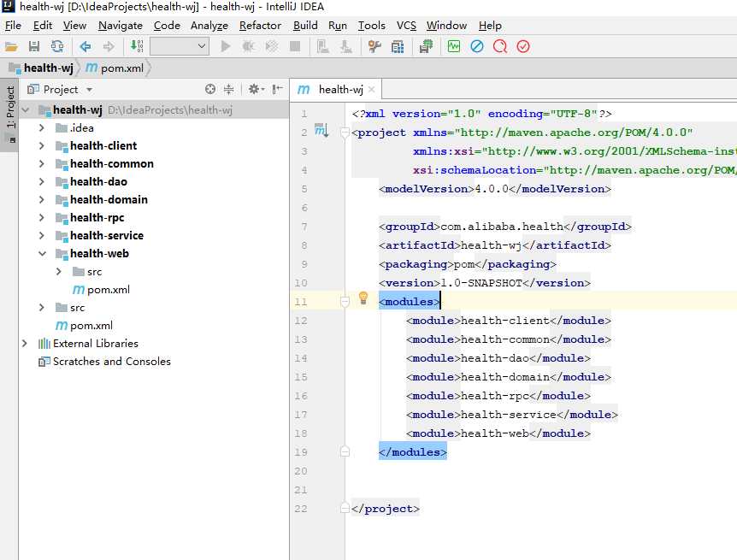Toggle the 1: Project tool window stripe
Viewport: 737px width, 560px height.
click(10, 114)
